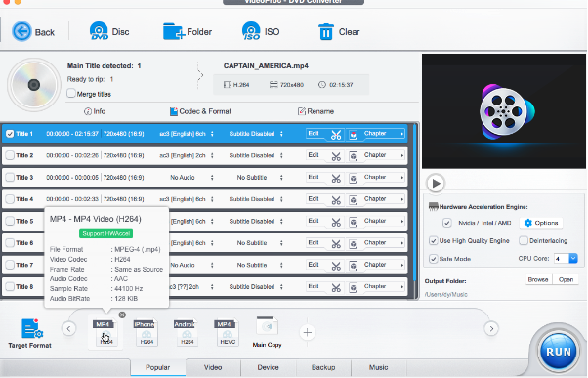
Task: Click the Browse output folder button
Action: [x=538, y=279]
